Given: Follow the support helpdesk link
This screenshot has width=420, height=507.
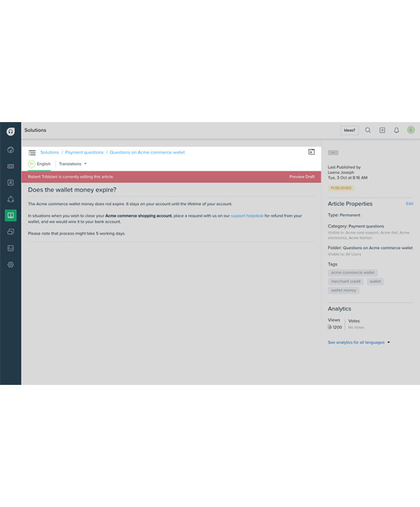Looking at the screenshot, I should 247,215.
